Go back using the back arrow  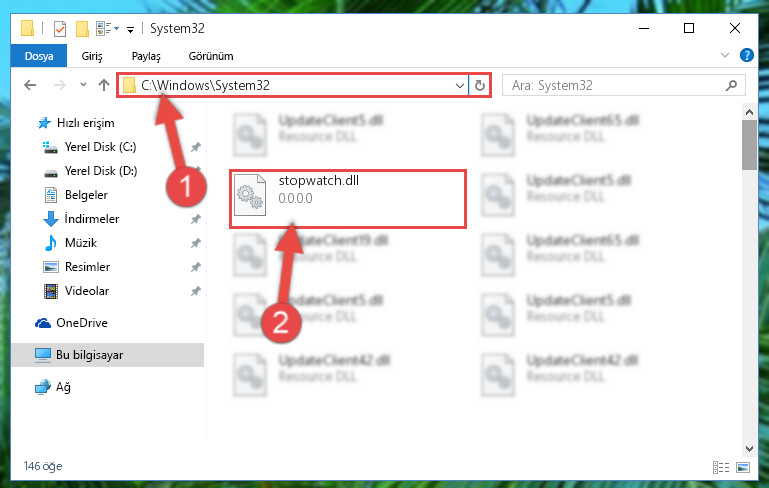30,85
